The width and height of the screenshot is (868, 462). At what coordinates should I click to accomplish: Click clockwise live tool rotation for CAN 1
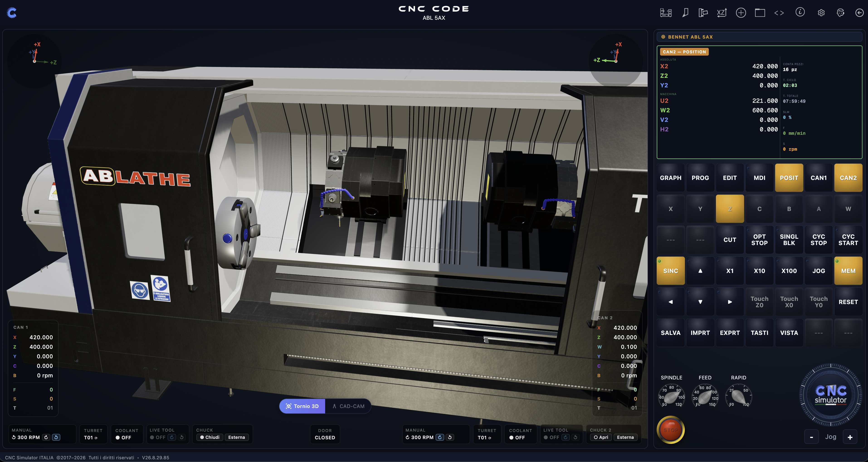pyautogui.click(x=172, y=437)
